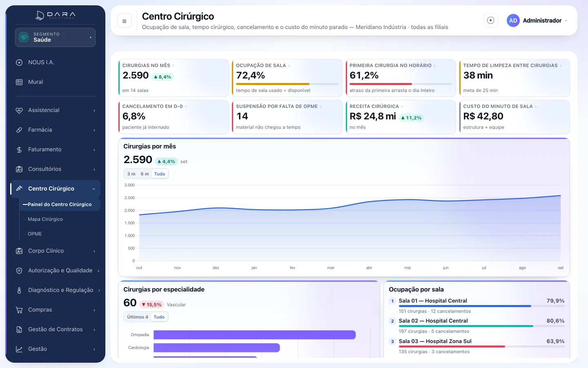Select Últimos 4 in specialties chart
Screen dimensions: 588x368
tap(138, 317)
